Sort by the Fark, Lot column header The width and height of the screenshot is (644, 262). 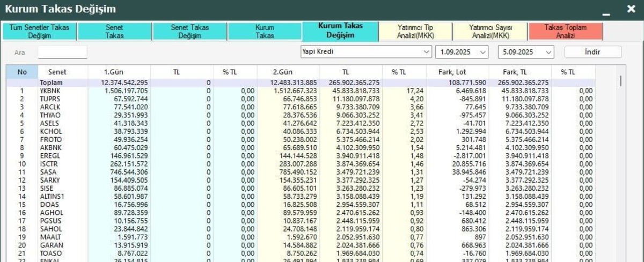[457, 72]
